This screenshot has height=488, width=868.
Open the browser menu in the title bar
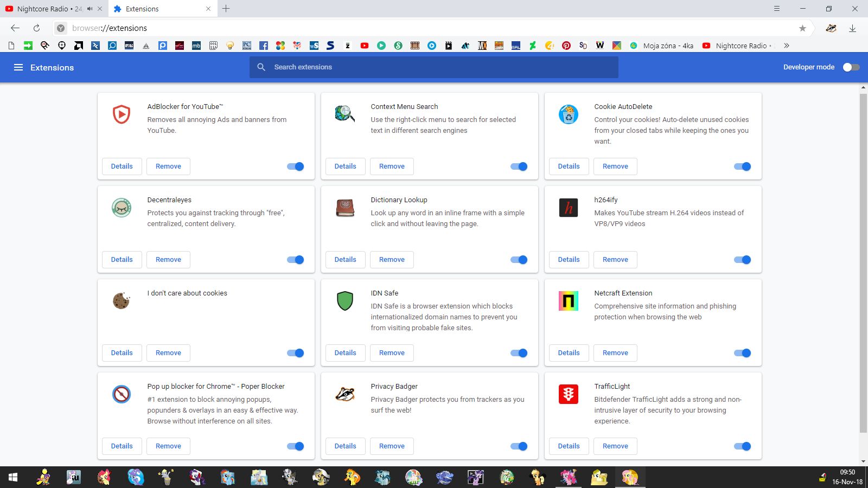tap(777, 9)
